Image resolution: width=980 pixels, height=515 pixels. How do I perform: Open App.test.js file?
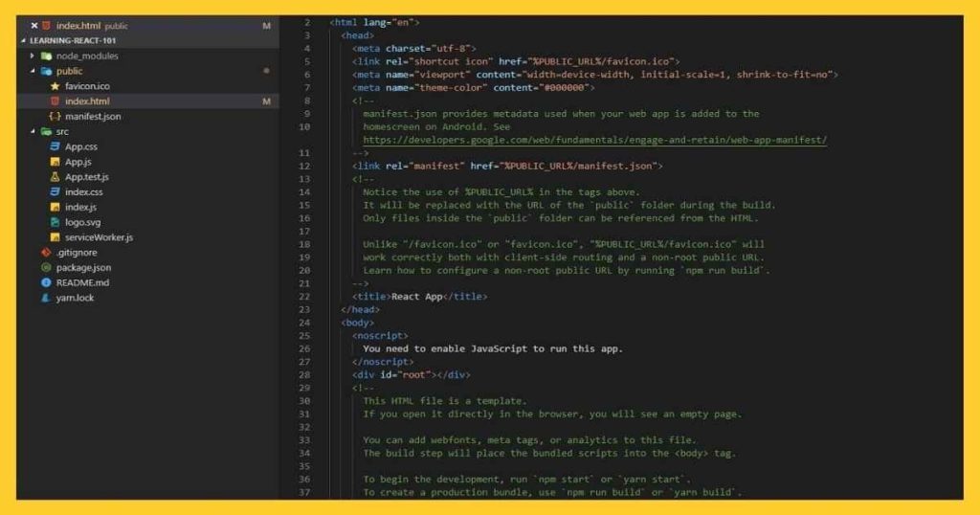coord(87,177)
